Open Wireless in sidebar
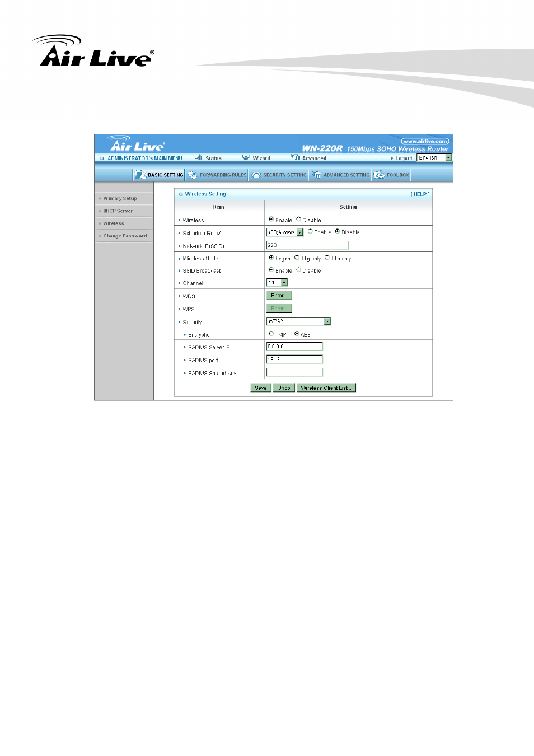 [x=114, y=223]
